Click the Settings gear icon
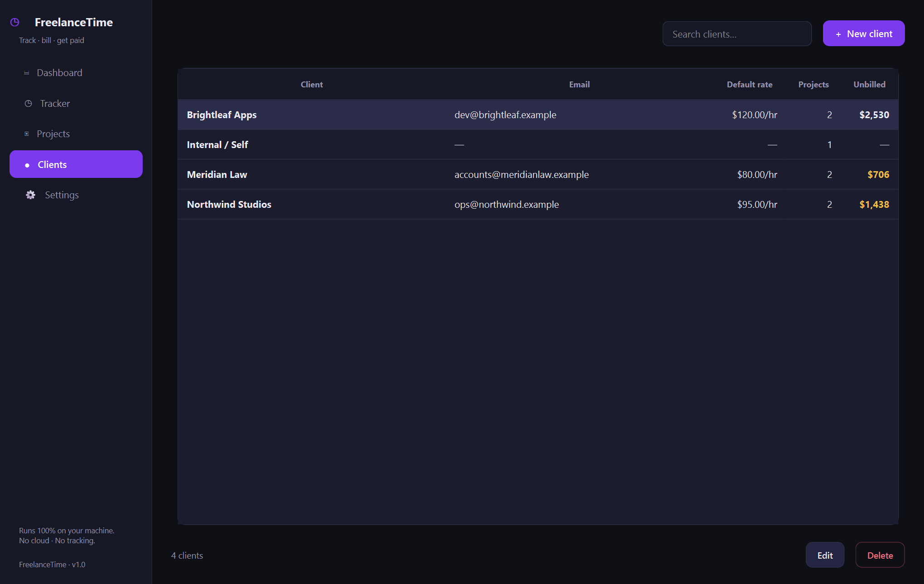The width and height of the screenshot is (924, 584). (30, 195)
